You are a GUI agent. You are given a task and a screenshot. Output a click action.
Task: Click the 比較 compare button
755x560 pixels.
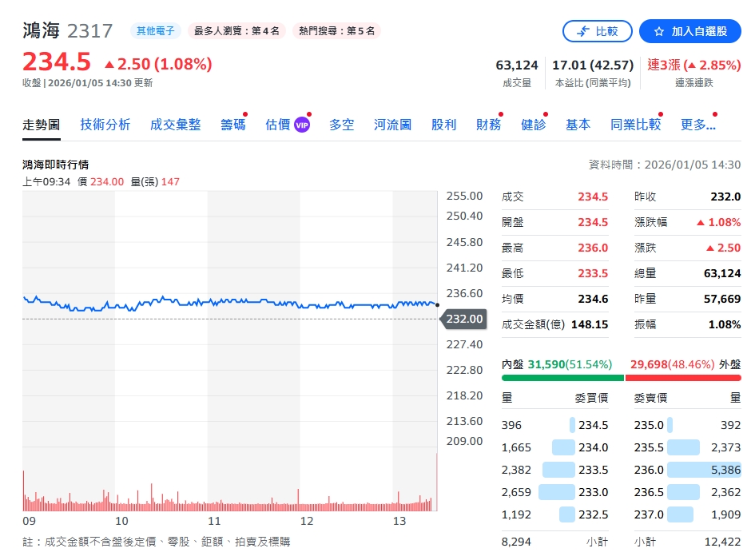[597, 31]
